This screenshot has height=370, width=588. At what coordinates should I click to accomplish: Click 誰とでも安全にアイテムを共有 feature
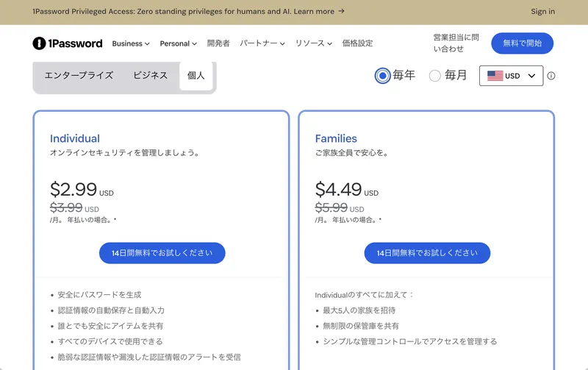coord(111,326)
